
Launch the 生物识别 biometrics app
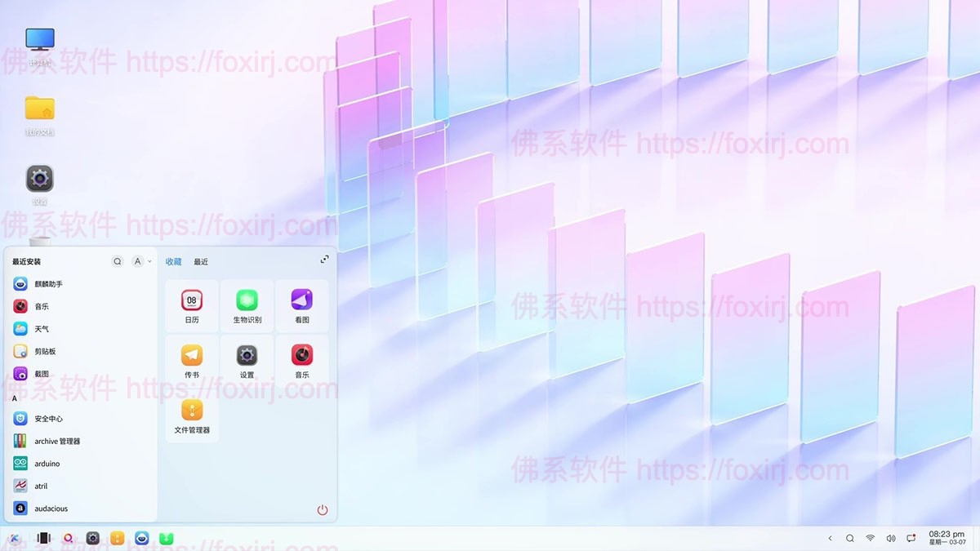click(x=247, y=306)
